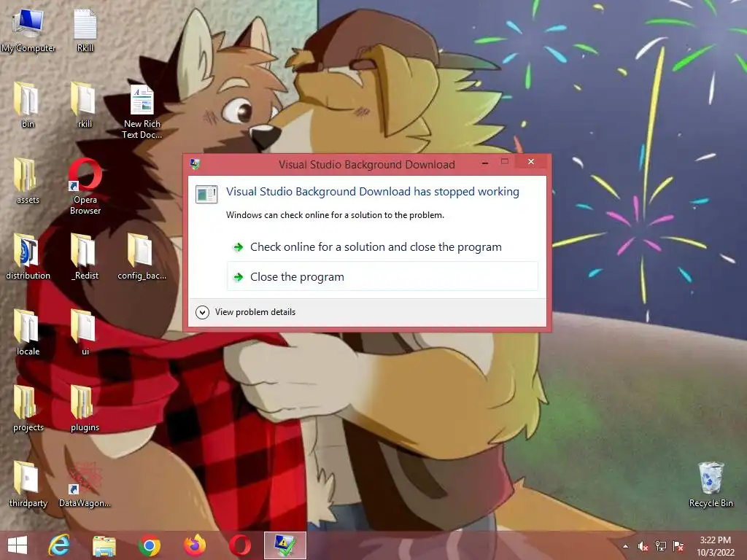Image resolution: width=747 pixels, height=560 pixels.
Task: Select New Rich Text Document icon
Action: (x=142, y=112)
